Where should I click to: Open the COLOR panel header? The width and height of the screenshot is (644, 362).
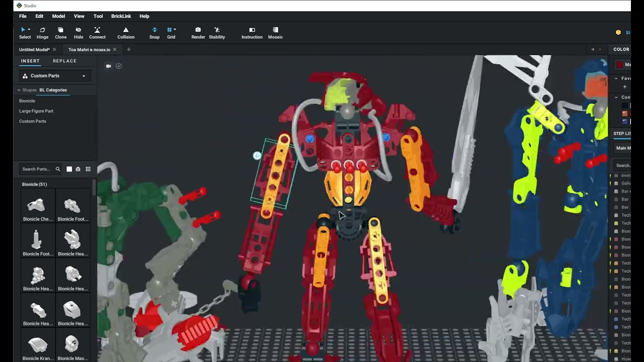tap(621, 49)
